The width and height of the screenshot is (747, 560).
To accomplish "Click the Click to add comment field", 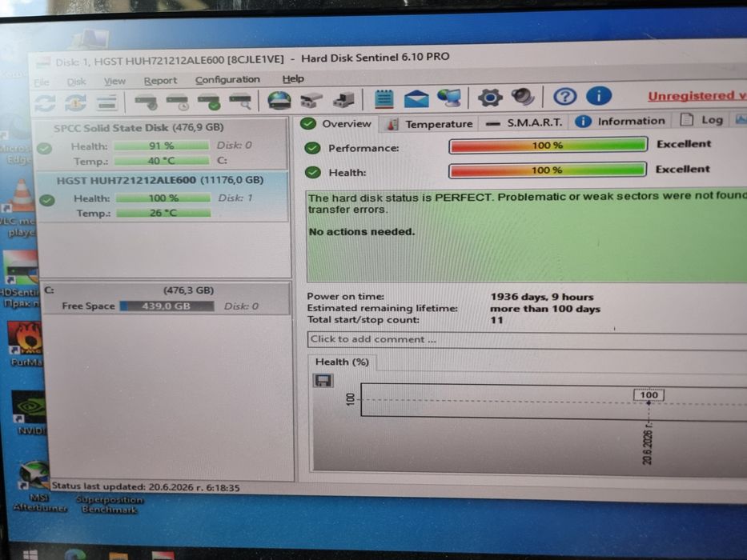I will (528, 339).
